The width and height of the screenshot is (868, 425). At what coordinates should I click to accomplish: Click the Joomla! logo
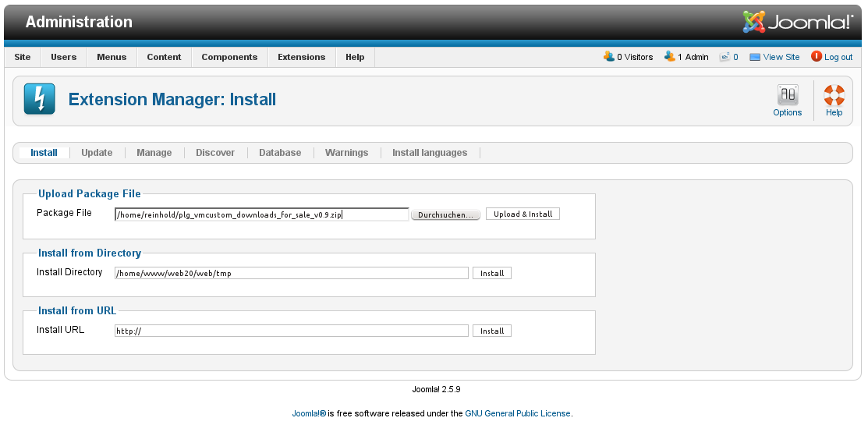(x=797, y=22)
